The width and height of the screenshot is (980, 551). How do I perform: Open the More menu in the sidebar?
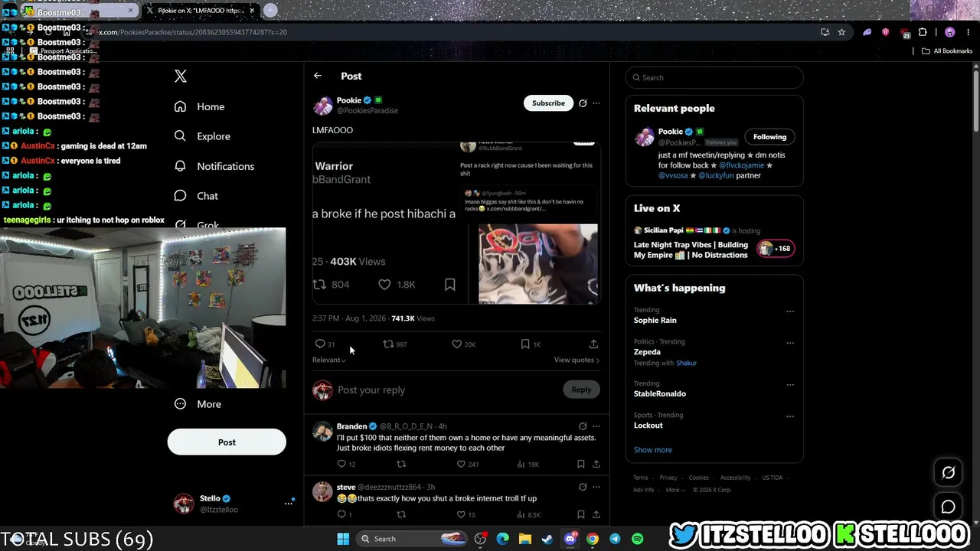[x=198, y=404]
